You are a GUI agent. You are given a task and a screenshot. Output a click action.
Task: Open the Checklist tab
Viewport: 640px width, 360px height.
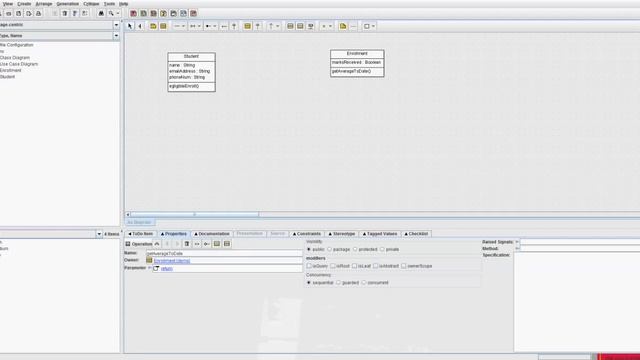click(x=416, y=234)
